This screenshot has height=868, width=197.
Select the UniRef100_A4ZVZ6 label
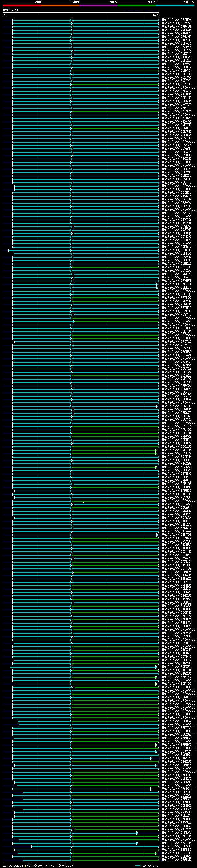[x=176, y=829]
